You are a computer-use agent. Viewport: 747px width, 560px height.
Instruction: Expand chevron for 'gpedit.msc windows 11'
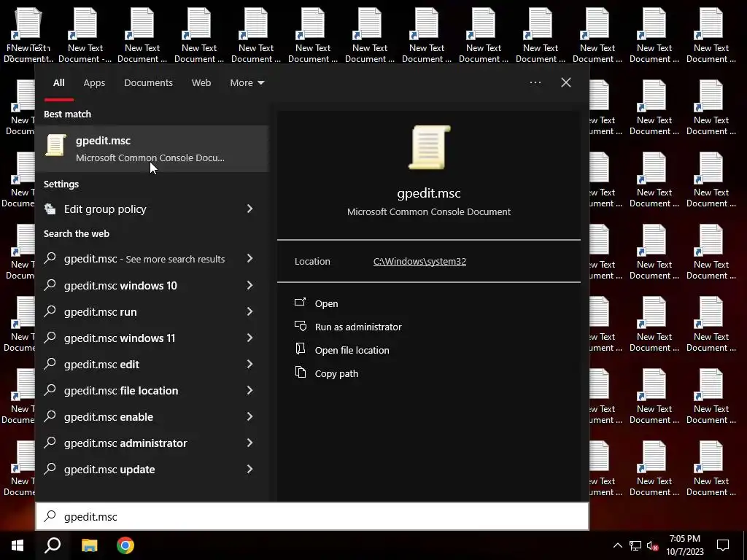(249, 338)
